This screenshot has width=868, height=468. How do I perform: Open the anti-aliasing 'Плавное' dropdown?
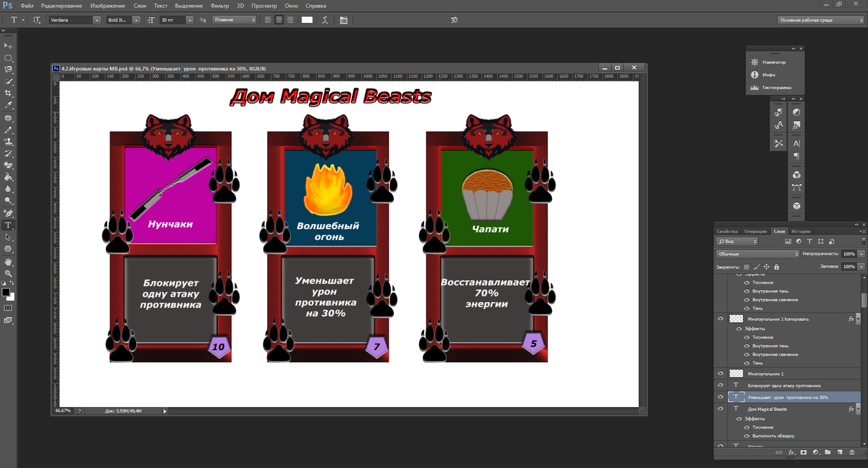click(x=235, y=20)
